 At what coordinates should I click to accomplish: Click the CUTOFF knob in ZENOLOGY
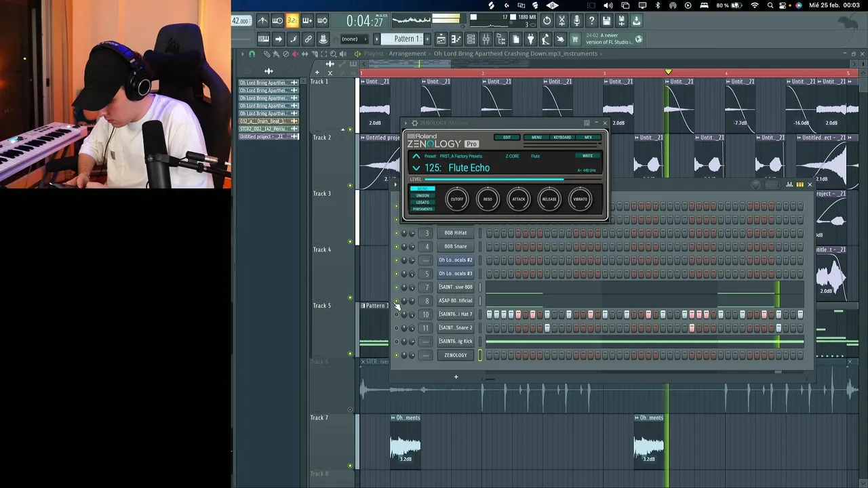[x=457, y=199]
